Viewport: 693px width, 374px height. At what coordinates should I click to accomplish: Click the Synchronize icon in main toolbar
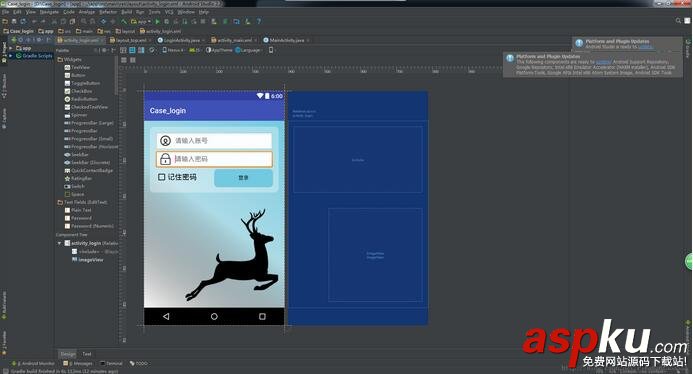23,21
